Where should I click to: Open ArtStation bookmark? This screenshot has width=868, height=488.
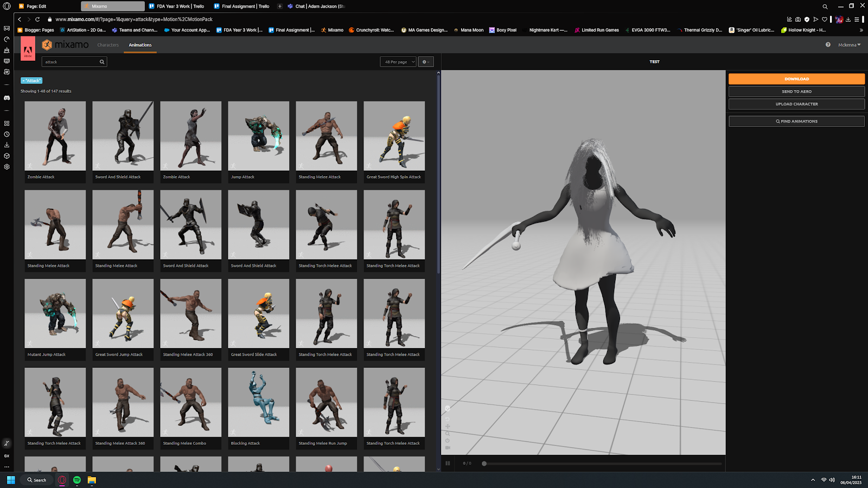(x=83, y=30)
